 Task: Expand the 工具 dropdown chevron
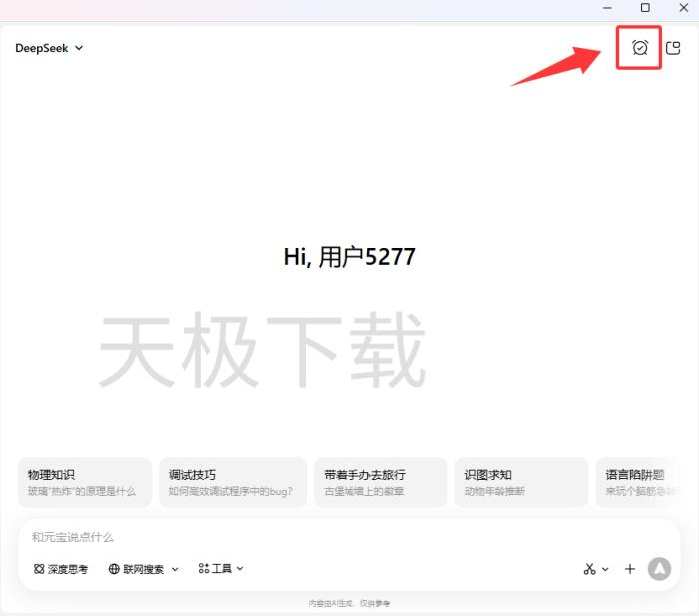240,569
